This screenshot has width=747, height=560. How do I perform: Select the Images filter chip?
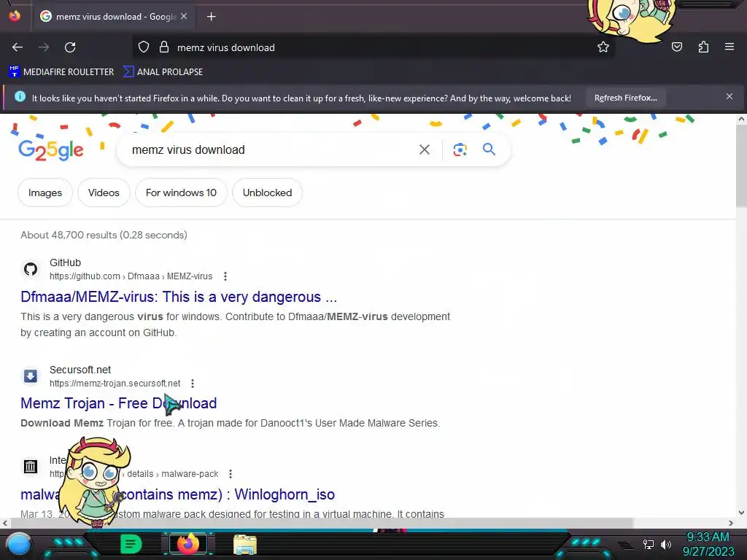point(45,192)
